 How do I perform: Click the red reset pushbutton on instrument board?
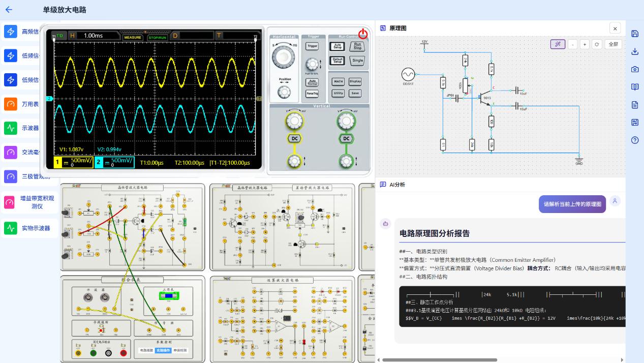point(101,330)
